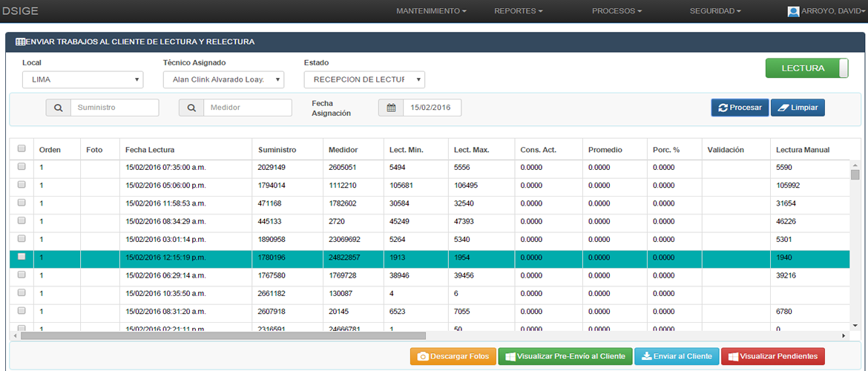The height and width of the screenshot is (371, 868).
Task: Click the Descargar Fotos button
Action: [453, 357]
